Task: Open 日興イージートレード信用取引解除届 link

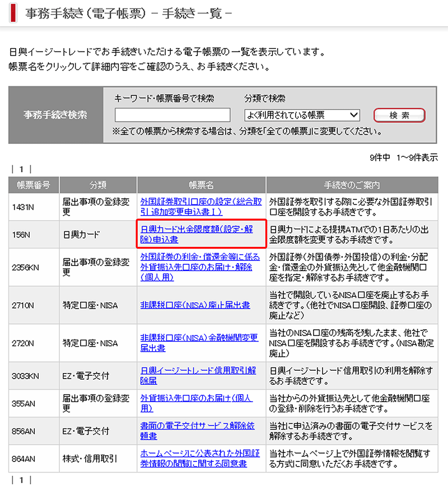Action: [x=198, y=375]
